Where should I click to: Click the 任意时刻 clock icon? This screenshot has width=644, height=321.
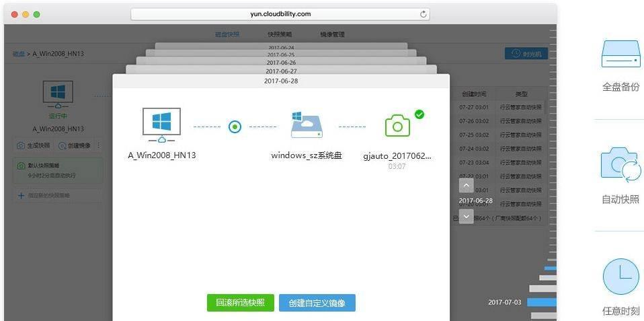coord(620,276)
